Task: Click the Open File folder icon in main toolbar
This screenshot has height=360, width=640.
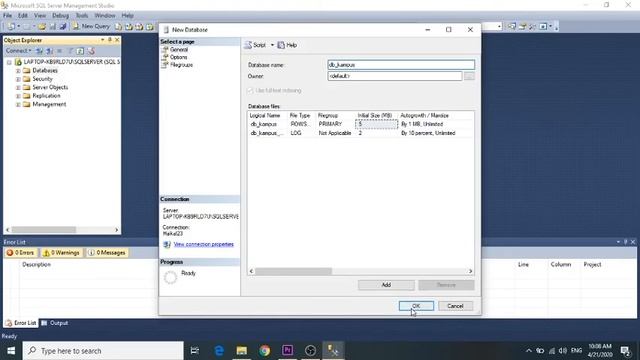Action: pos(42,27)
